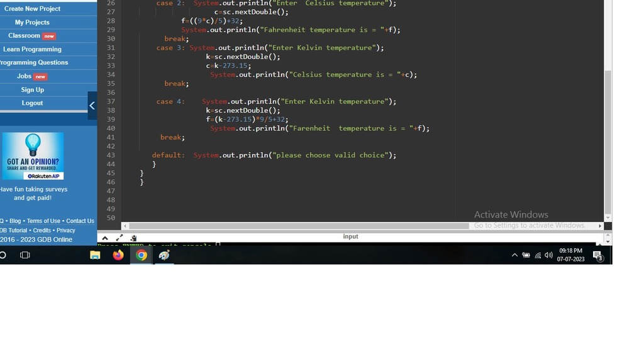Open Terms of Use footer link
644x362 pixels.
(43, 221)
